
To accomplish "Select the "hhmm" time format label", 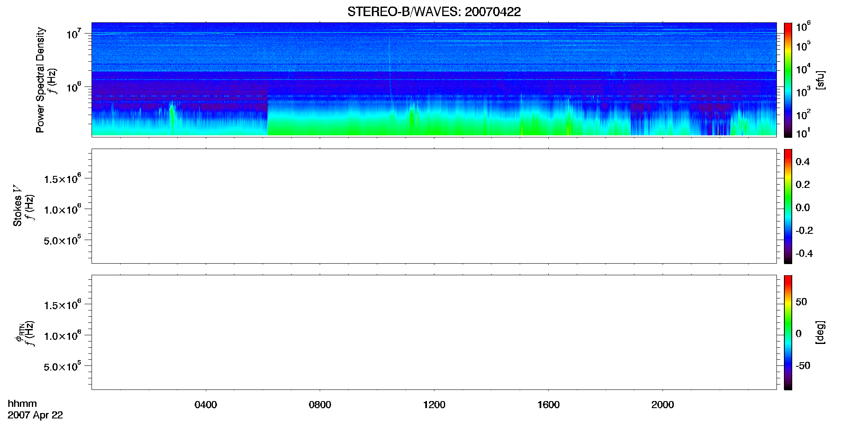I will tap(22, 404).
